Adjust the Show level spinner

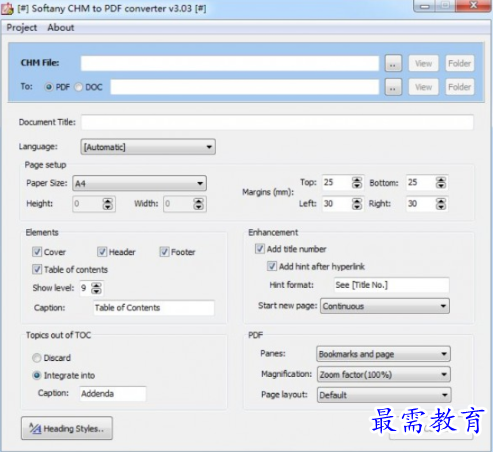point(96,288)
